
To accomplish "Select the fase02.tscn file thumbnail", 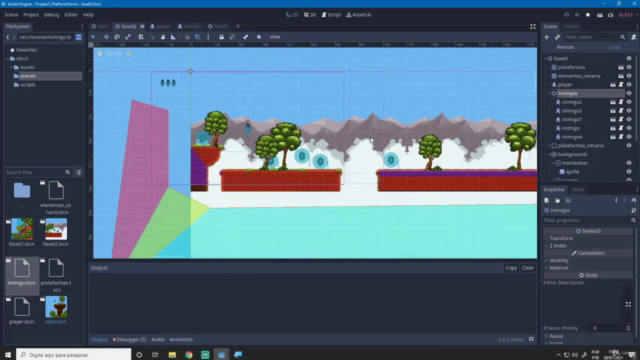I will tap(56, 229).
